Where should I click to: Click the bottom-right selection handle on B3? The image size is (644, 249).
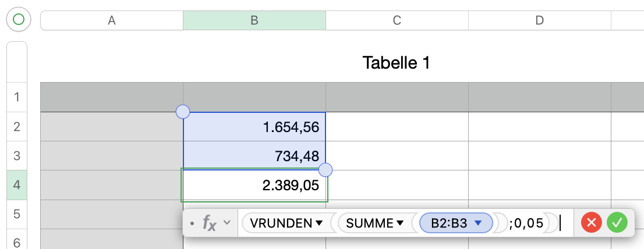(325, 170)
